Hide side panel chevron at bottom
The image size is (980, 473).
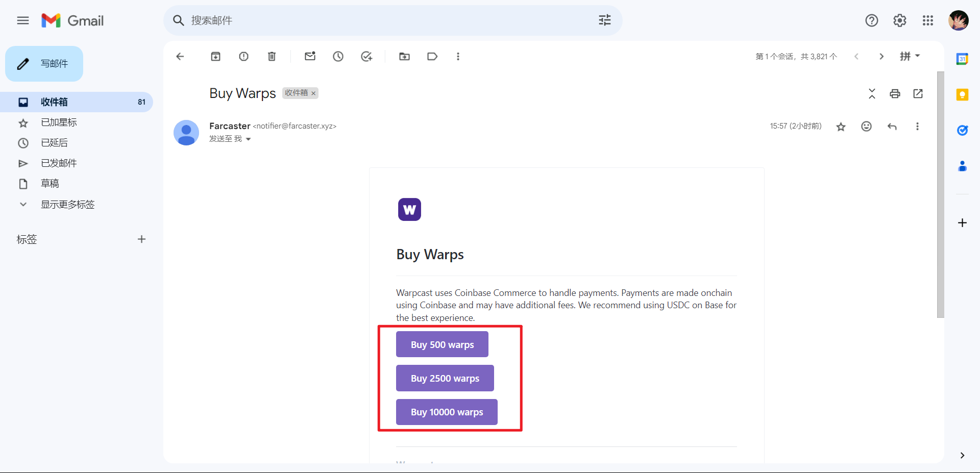click(x=962, y=455)
